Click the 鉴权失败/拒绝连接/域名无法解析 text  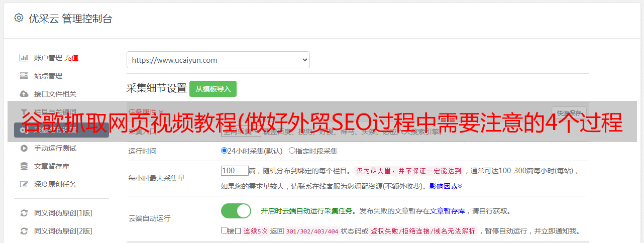[423, 231]
